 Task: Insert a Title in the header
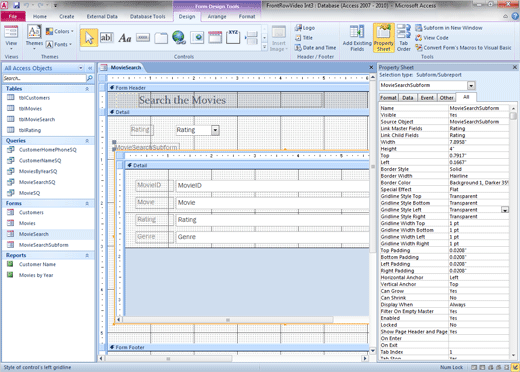pos(304,38)
